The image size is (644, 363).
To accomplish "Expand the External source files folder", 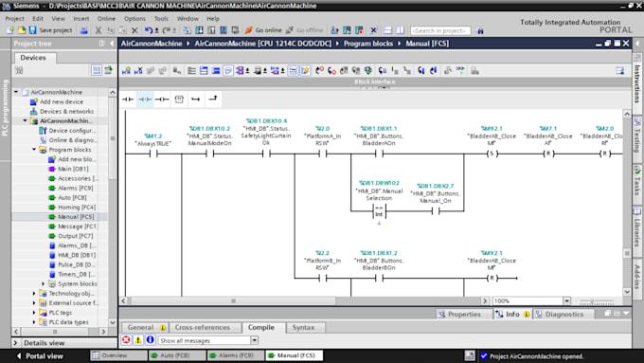I will (34, 303).
